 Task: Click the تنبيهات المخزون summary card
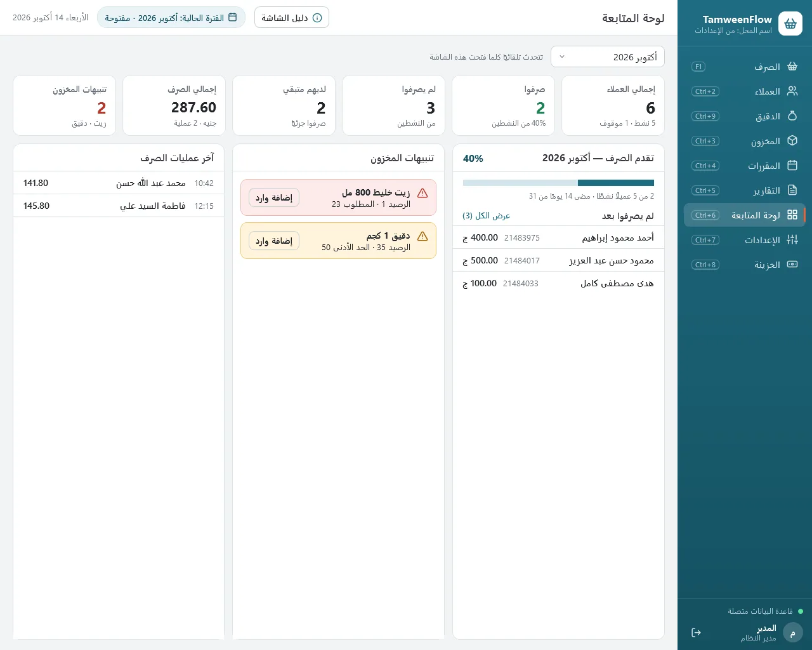click(x=64, y=105)
